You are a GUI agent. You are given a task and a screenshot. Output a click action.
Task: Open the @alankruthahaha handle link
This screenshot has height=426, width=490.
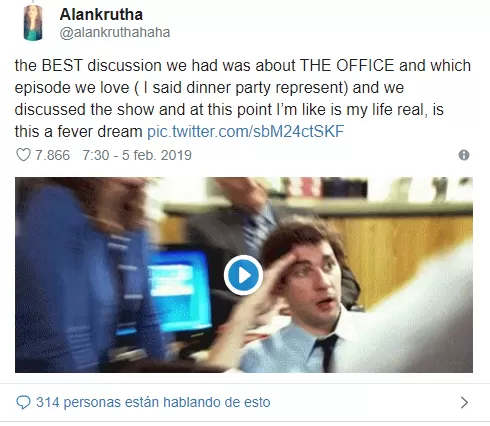[x=115, y=33]
